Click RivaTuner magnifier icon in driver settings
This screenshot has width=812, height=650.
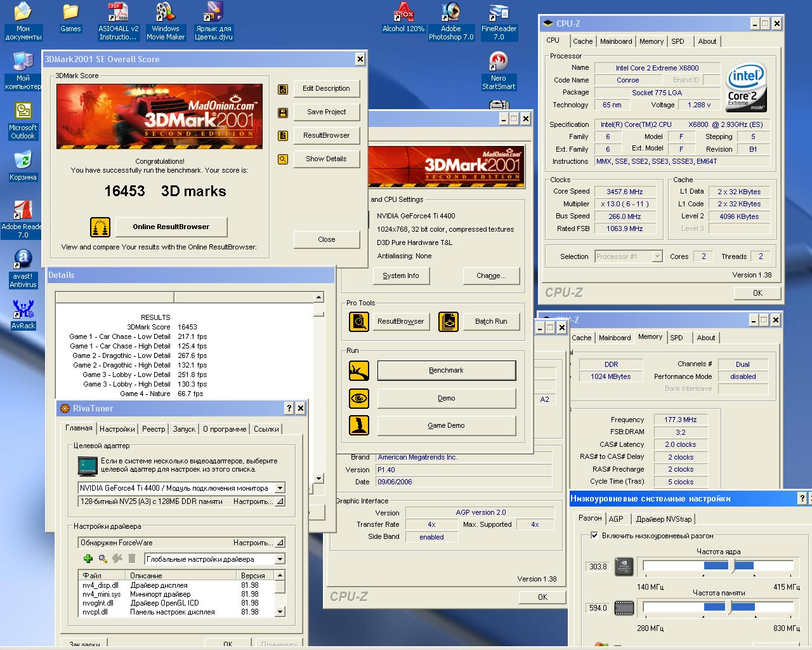coord(103,559)
